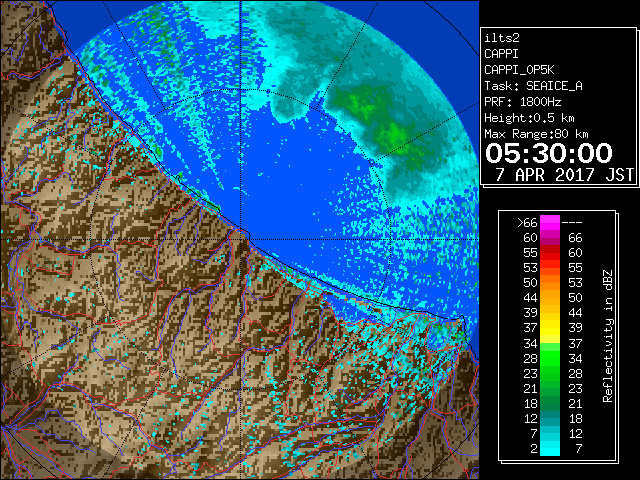Click the 'Height:0.5 km' text
Screen dimensions: 640x480
pos(529,118)
